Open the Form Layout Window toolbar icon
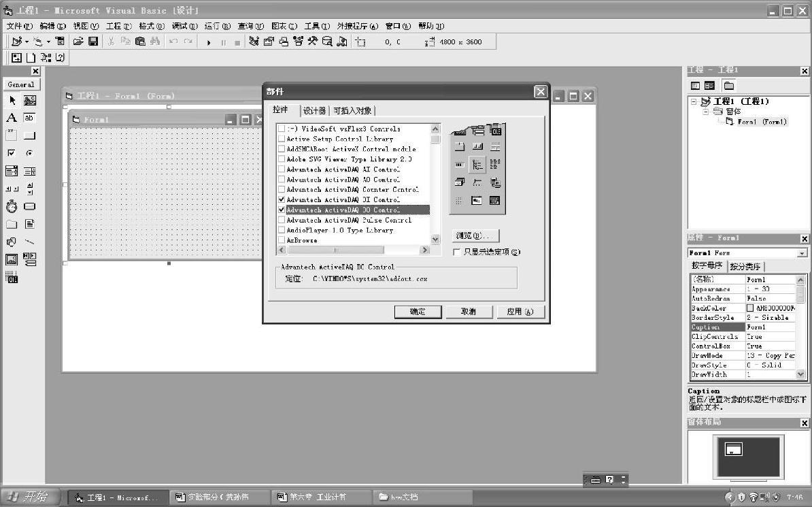 click(x=284, y=42)
